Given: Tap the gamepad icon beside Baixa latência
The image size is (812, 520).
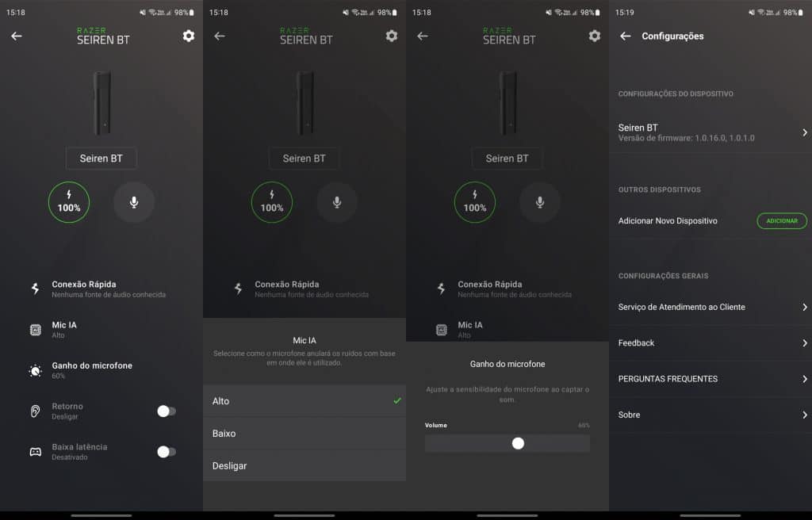Looking at the screenshot, I should [x=35, y=452].
